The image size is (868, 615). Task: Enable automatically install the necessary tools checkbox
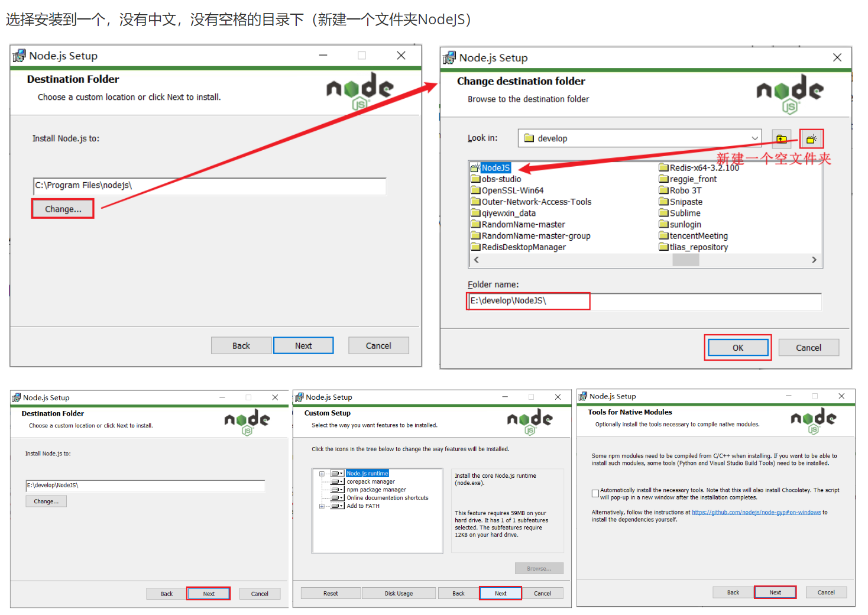tap(595, 493)
